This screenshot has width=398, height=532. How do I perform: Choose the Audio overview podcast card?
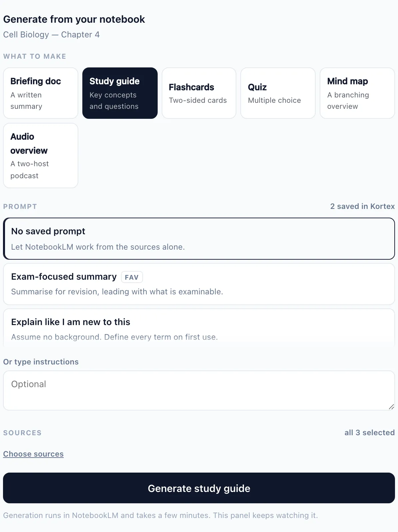point(41,156)
